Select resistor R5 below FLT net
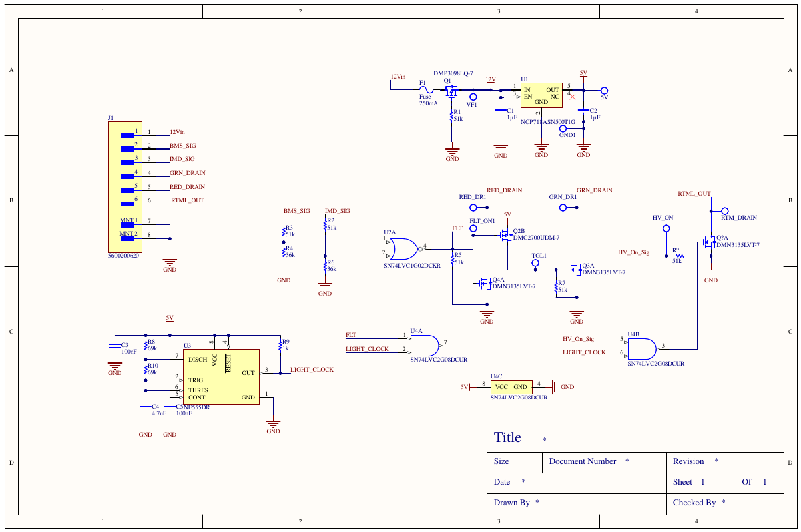801x532 pixels. [x=452, y=259]
